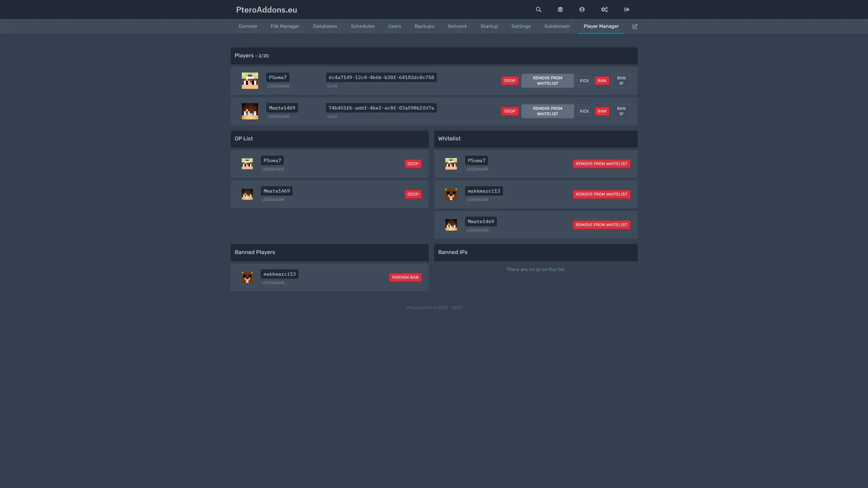868x488 pixels.
Task: Open the account profile icon in header
Action: click(582, 9)
